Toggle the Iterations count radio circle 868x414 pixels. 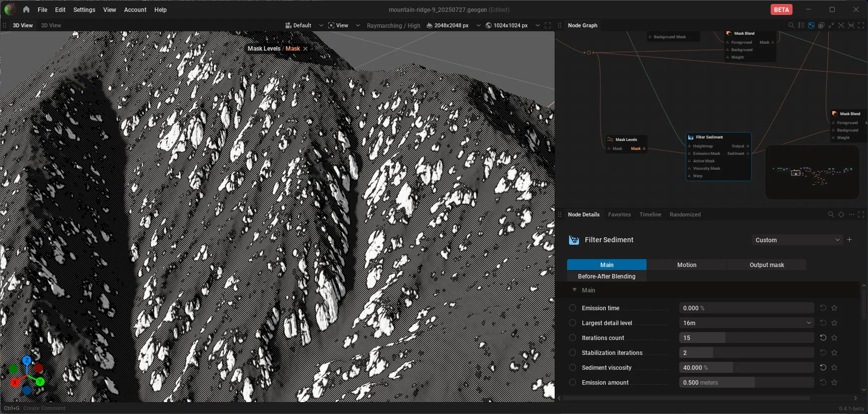point(573,338)
